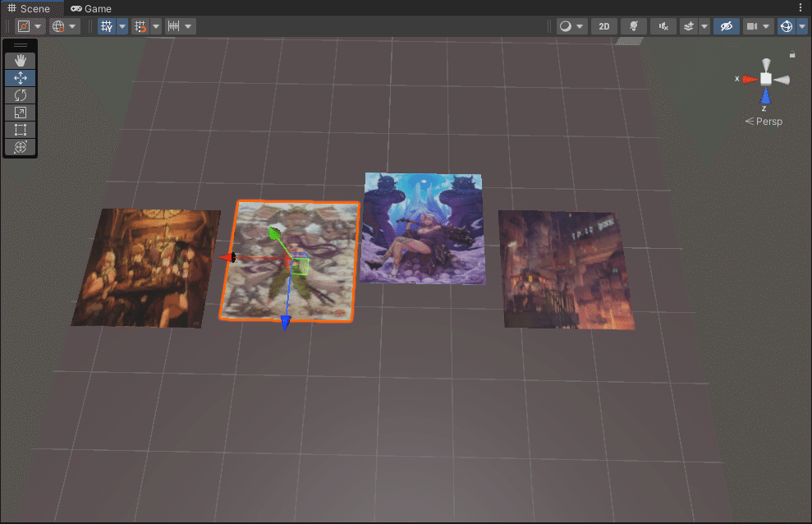Click the tool handle position pivot icon
Image resolution: width=812 pixels, height=524 pixels.
[24, 26]
